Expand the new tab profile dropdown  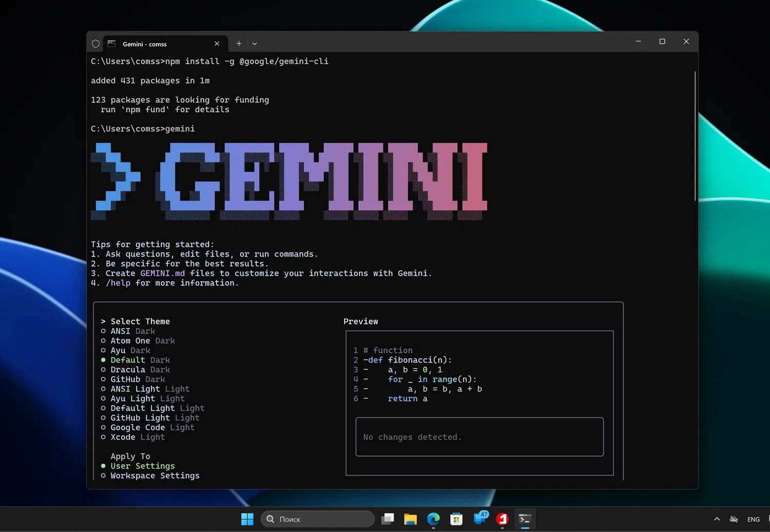(255, 44)
